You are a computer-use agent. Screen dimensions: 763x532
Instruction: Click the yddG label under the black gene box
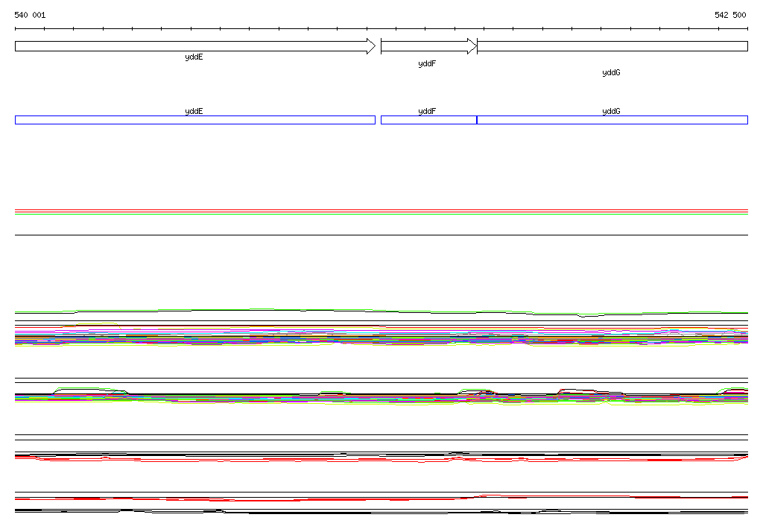[611, 73]
